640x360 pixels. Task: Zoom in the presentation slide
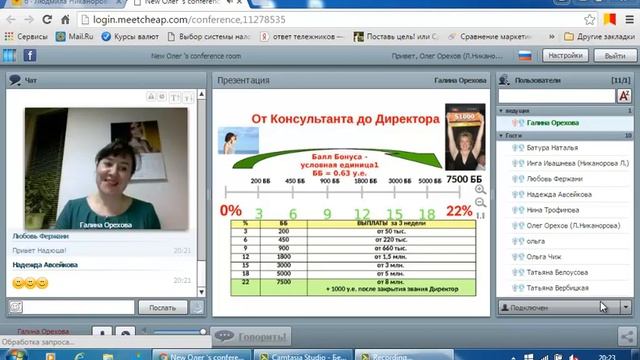(480, 189)
